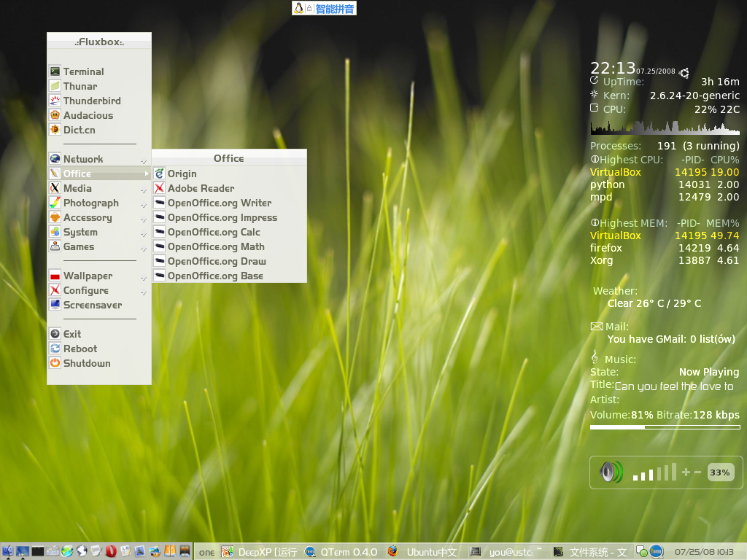Viewport: 747px width, 560px height.
Task: Click the Reboot icon in menu
Action: pyautogui.click(x=55, y=349)
